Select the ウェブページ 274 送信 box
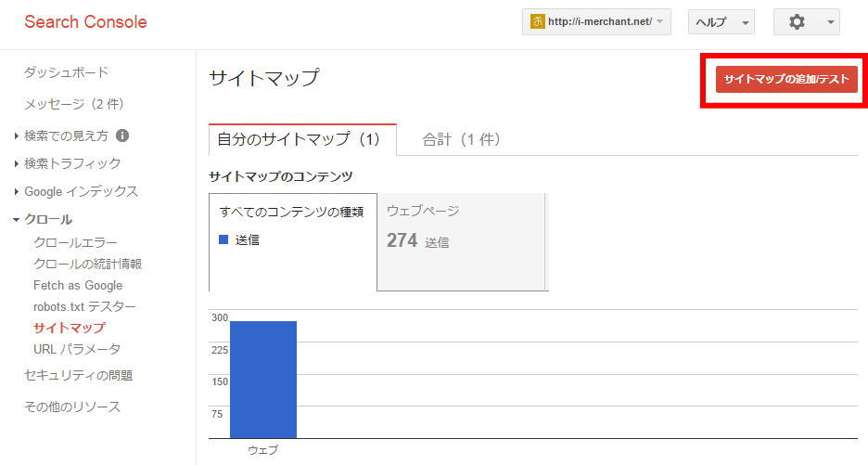This screenshot has height=465, width=868. coord(461,241)
